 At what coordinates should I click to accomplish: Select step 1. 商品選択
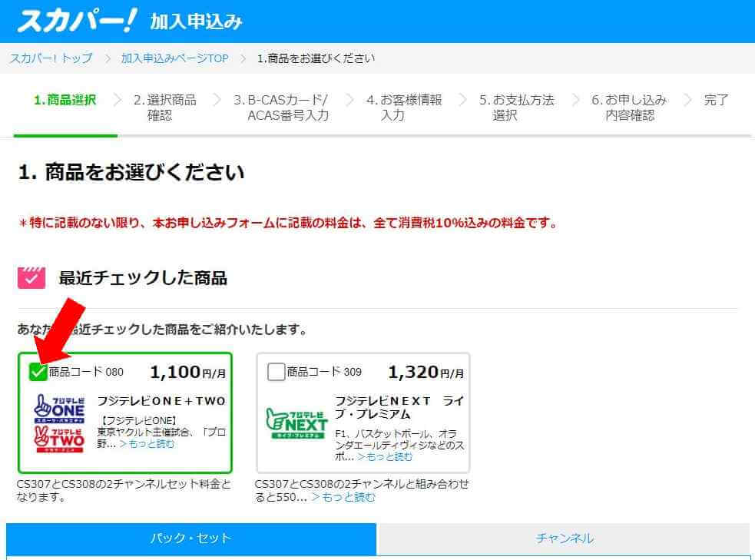point(65,100)
